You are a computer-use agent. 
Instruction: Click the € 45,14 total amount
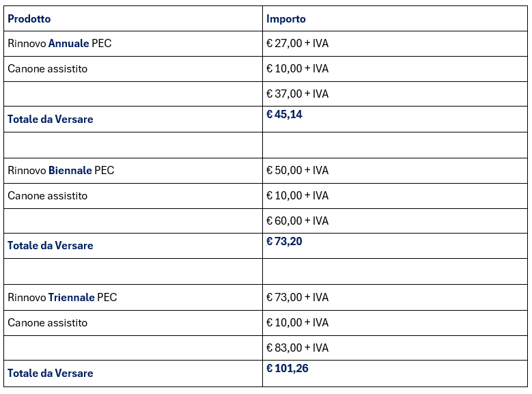click(x=284, y=115)
